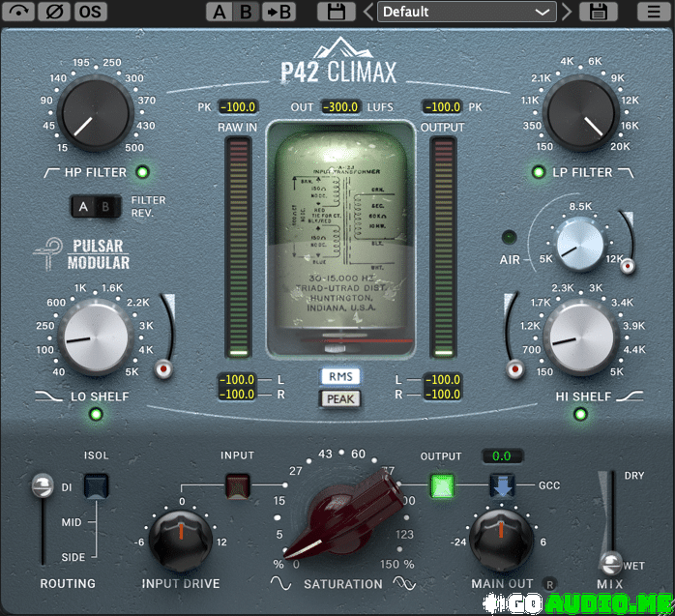Image resolution: width=675 pixels, height=616 pixels.
Task: Click the LO SHELF gain red-dot handle
Action: click(163, 368)
